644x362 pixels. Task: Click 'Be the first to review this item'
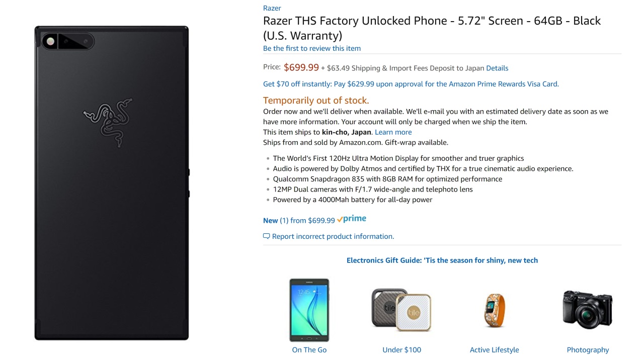(312, 48)
